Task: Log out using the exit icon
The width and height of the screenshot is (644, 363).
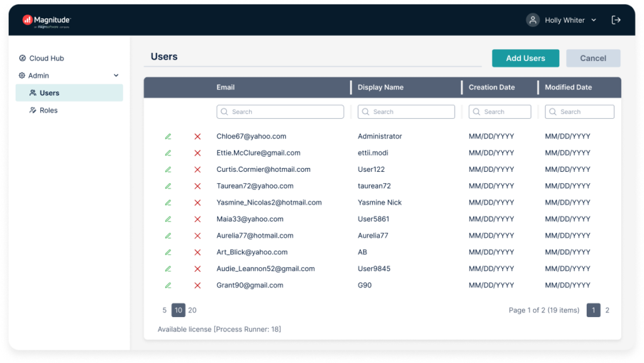Action: coord(616,20)
